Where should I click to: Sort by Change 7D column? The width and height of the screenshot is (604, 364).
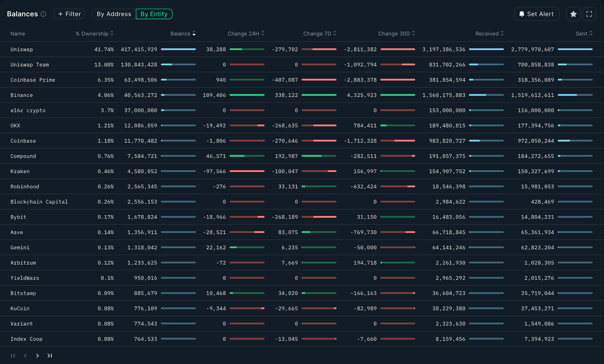[320, 33]
